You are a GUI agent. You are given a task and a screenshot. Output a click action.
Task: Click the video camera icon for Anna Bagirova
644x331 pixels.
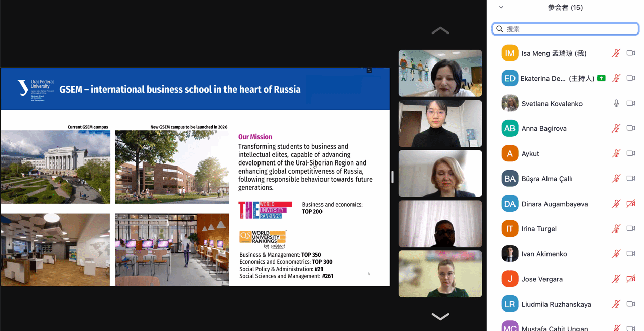tap(631, 128)
